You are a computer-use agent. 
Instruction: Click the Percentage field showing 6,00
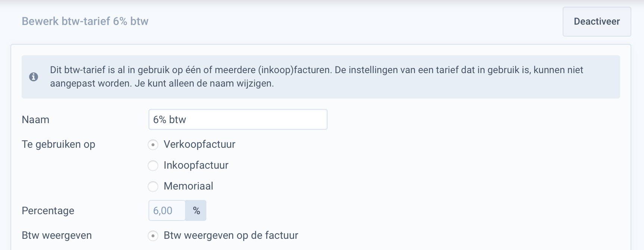pos(166,210)
